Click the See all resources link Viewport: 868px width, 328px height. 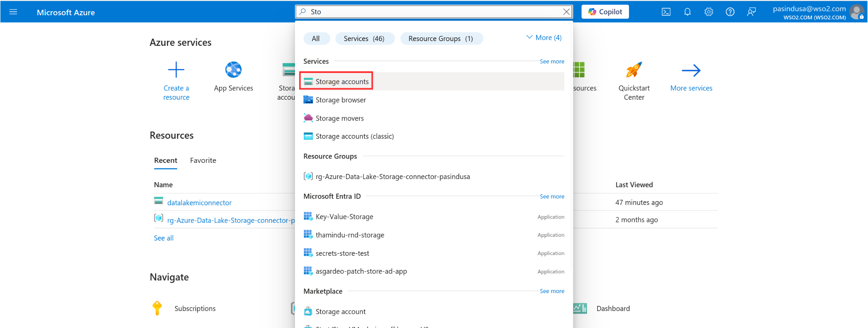[164, 238]
